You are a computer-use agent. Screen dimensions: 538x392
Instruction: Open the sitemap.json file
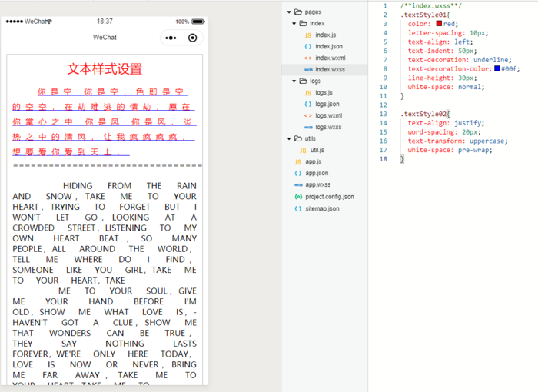(322, 209)
